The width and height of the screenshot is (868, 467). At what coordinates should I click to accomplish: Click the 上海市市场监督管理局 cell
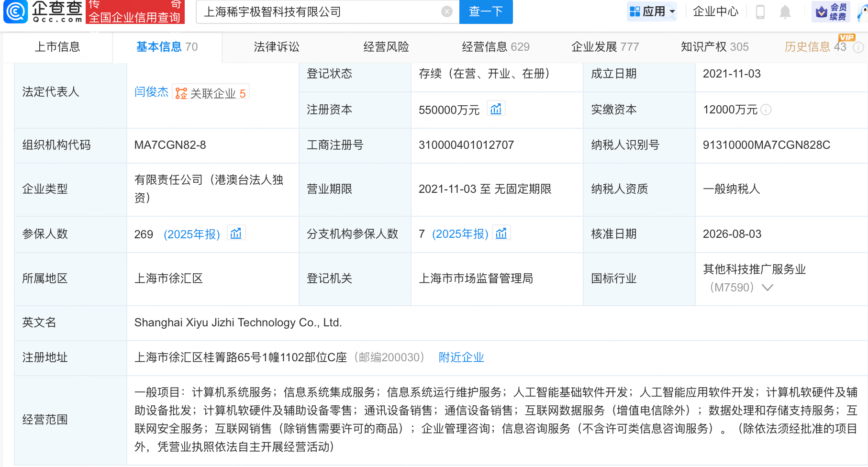(x=476, y=278)
